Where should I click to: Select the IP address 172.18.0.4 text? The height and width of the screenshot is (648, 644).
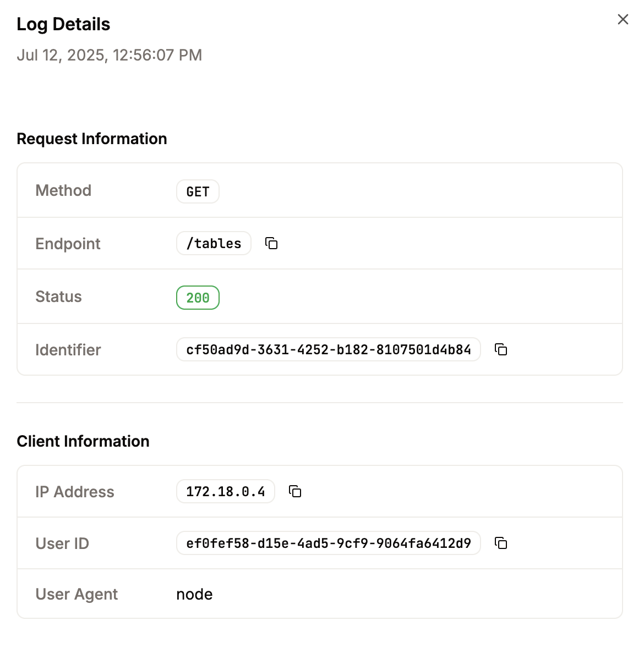point(226,491)
